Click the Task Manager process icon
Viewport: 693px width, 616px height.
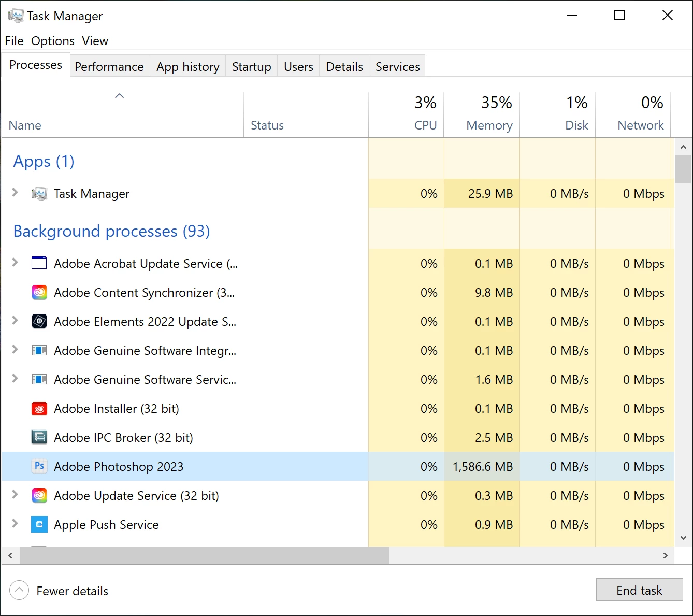click(39, 194)
